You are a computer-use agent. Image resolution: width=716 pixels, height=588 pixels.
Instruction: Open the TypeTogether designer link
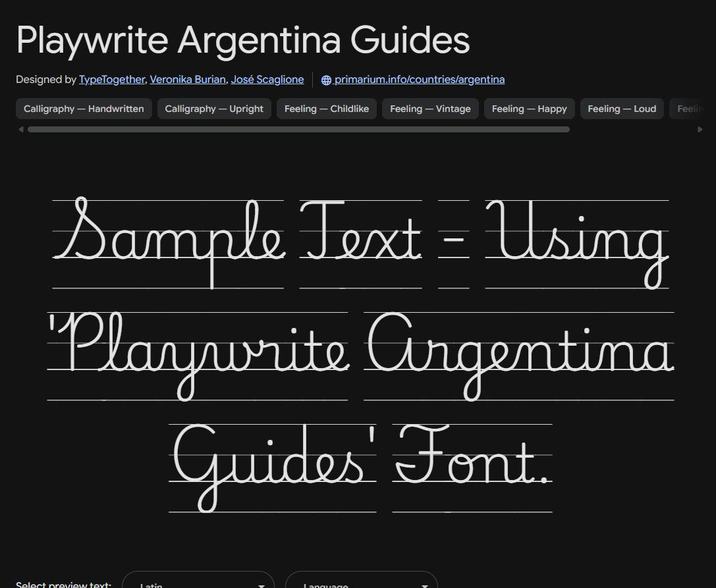point(112,80)
